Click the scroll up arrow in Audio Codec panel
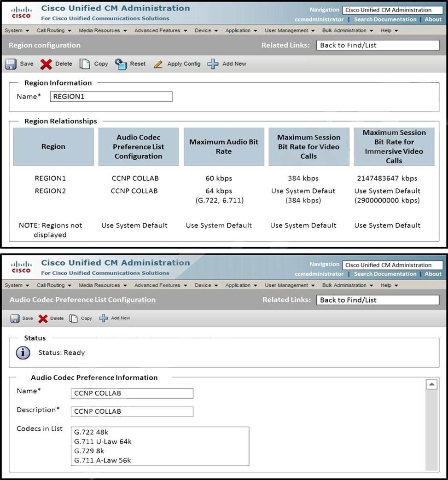 pyautogui.click(x=431, y=385)
